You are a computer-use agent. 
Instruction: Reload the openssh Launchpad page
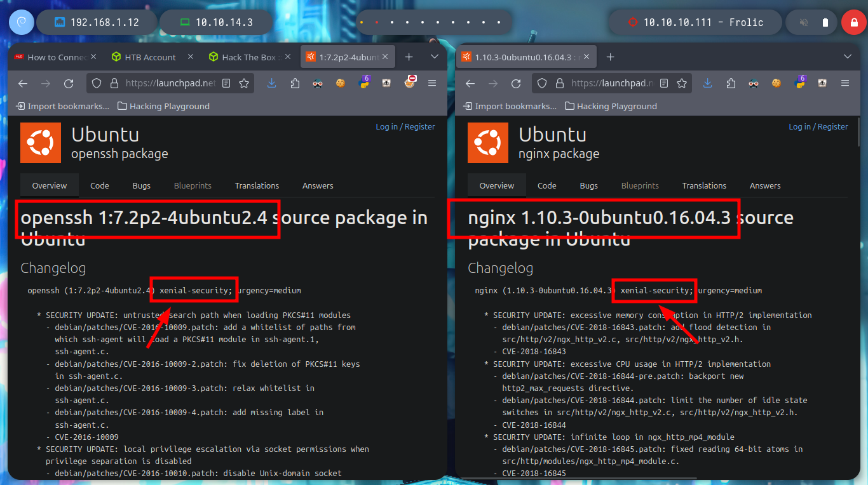pyautogui.click(x=69, y=83)
